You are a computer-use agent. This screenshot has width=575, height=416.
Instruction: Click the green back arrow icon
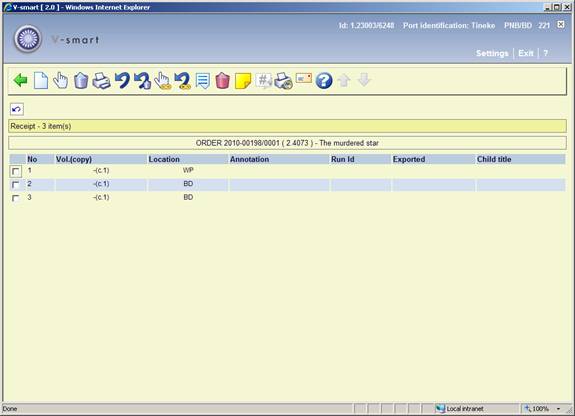click(20, 80)
